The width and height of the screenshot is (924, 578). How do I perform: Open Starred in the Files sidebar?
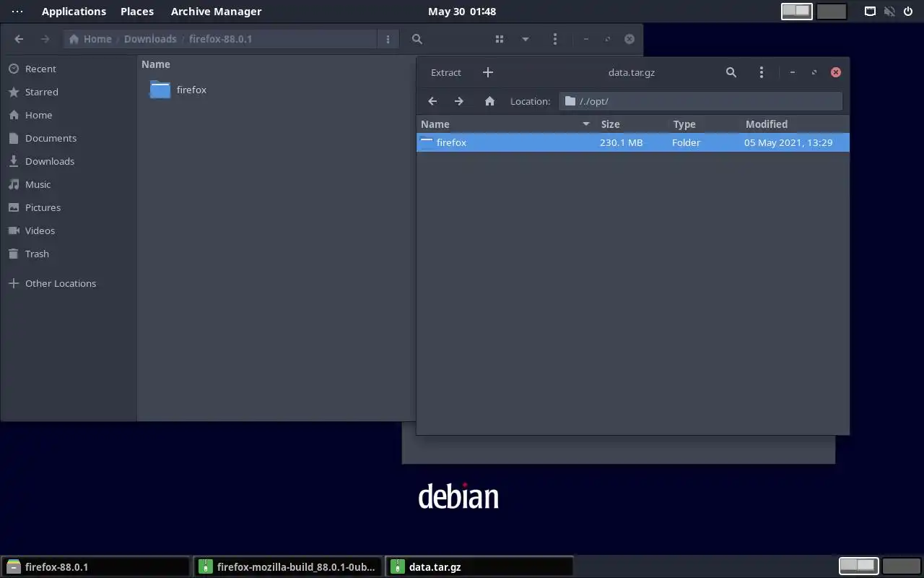(69, 92)
